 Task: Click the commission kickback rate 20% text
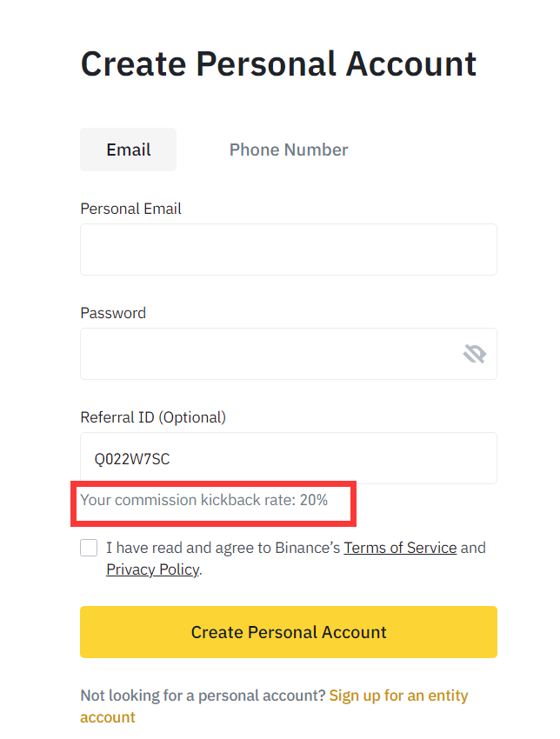204,500
